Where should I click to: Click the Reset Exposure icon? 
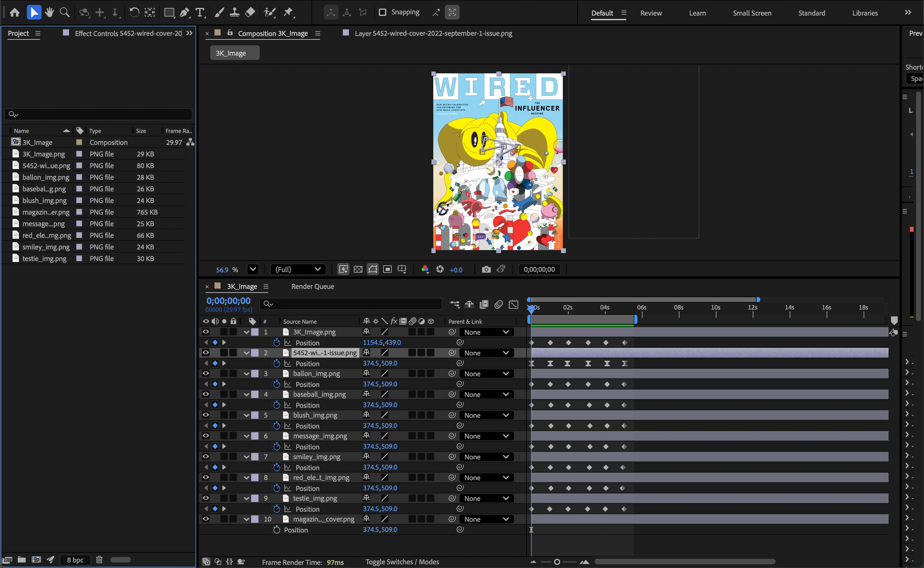pos(440,269)
